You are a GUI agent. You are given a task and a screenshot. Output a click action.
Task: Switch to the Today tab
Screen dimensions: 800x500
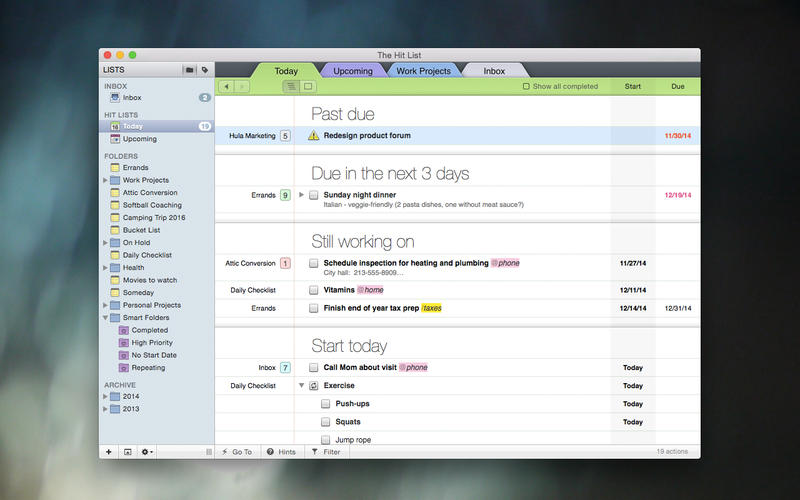(x=286, y=71)
